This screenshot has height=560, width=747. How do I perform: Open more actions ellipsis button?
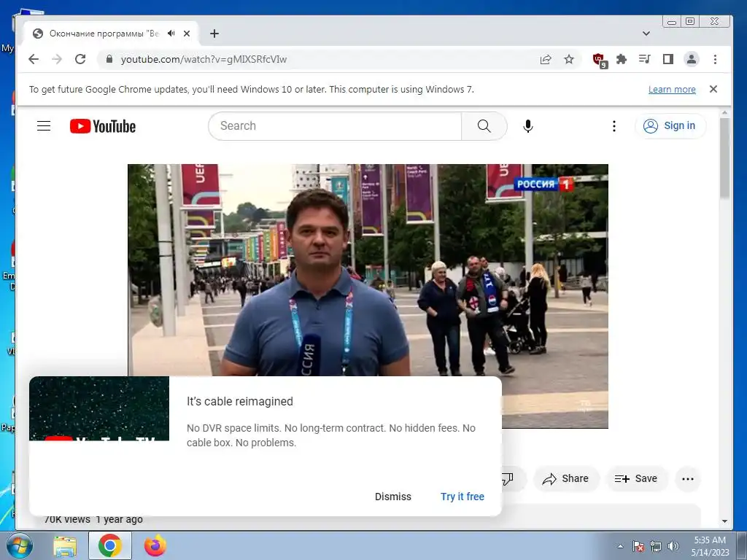tap(687, 478)
